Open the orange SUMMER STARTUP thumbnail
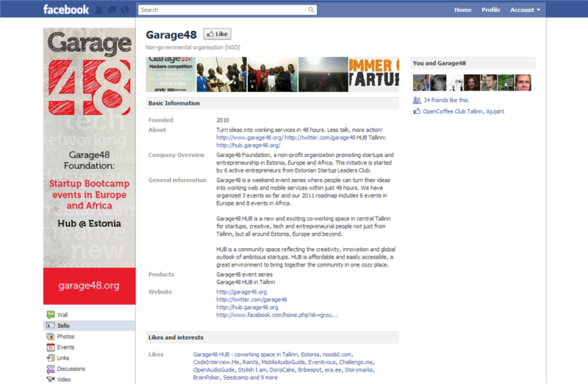This screenshot has width=588, height=384. (x=374, y=74)
